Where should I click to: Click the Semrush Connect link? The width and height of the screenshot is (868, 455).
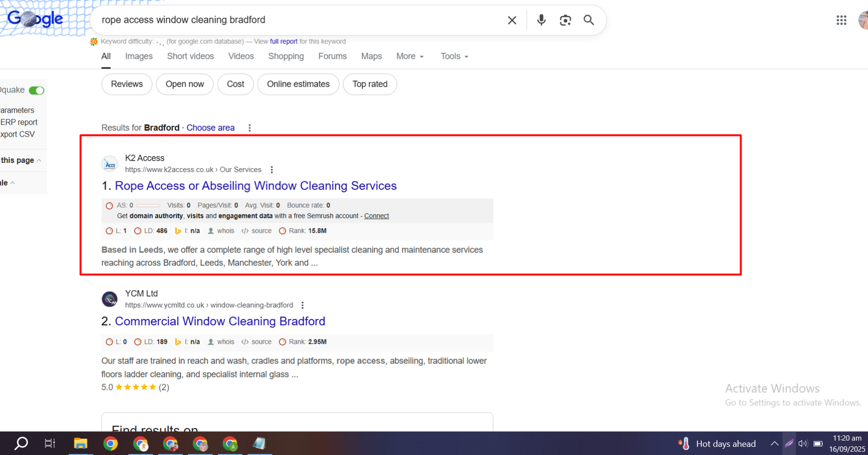[376, 216]
